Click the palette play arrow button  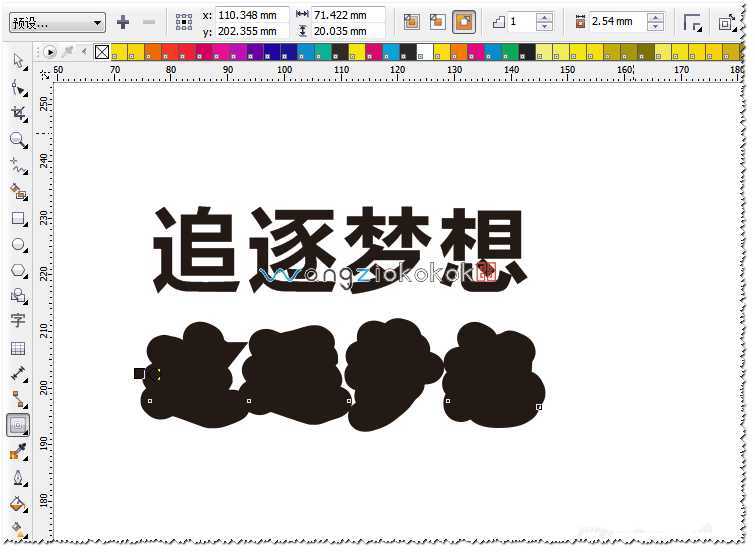[x=50, y=52]
